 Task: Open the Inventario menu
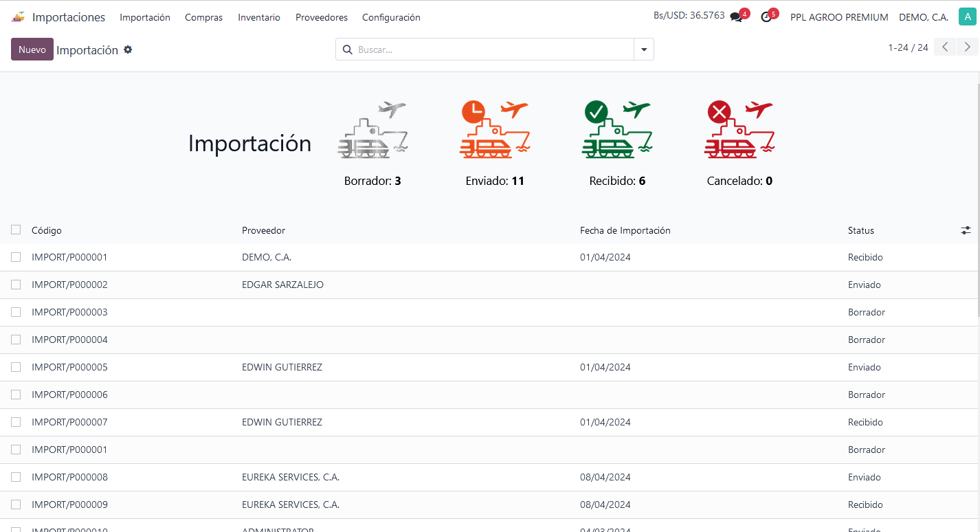(x=259, y=17)
